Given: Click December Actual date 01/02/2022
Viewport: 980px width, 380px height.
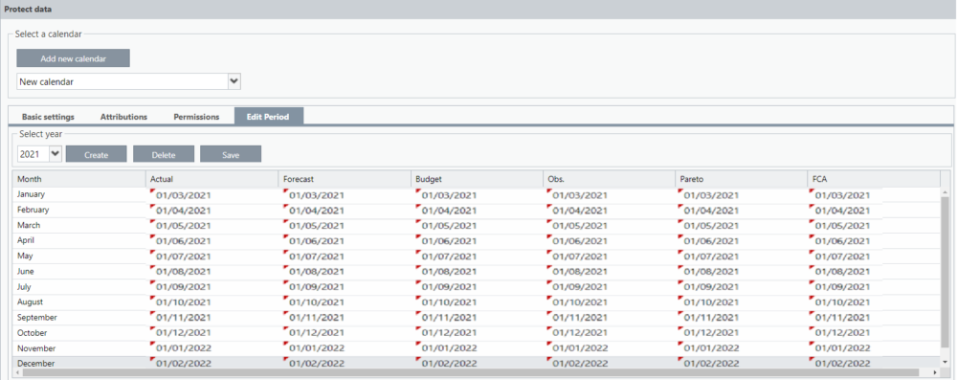Looking at the screenshot, I should pyautogui.click(x=184, y=364).
